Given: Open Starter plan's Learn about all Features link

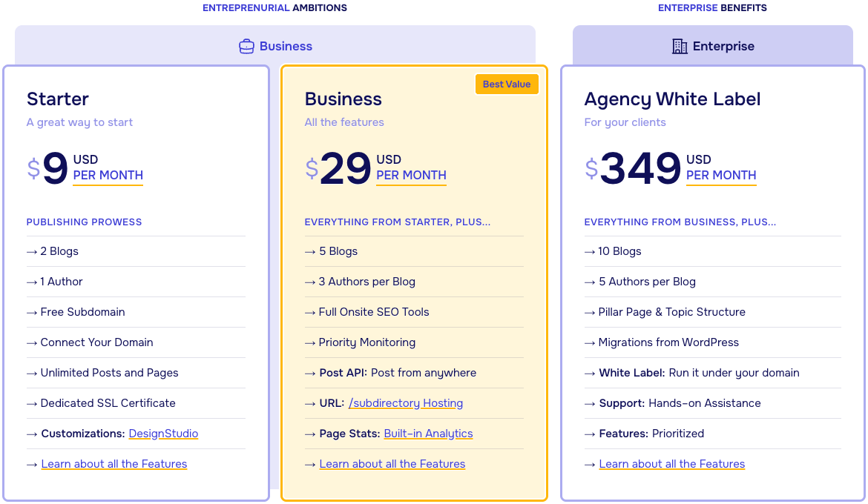Looking at the screenshot, I should coord(114,464).
